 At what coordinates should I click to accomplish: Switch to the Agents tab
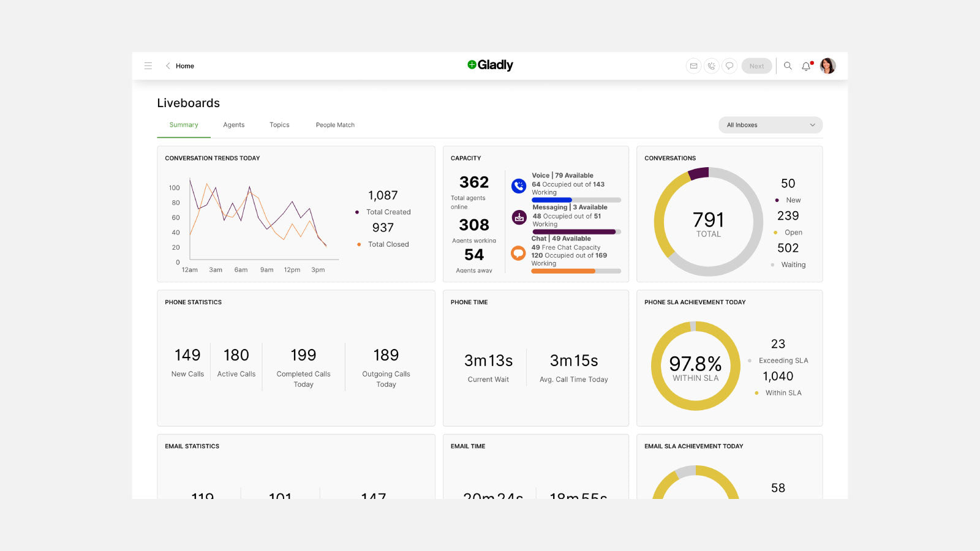click(233, 125)
